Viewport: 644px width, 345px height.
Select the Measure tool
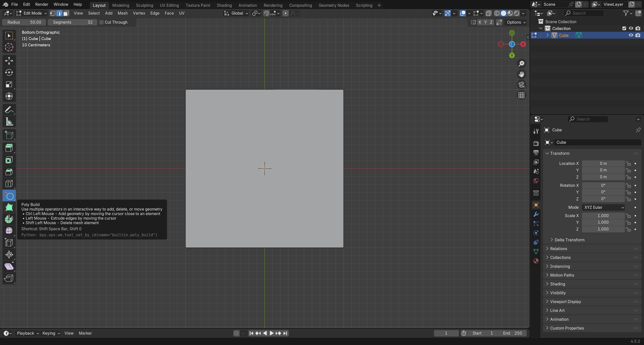coord(9,122)
